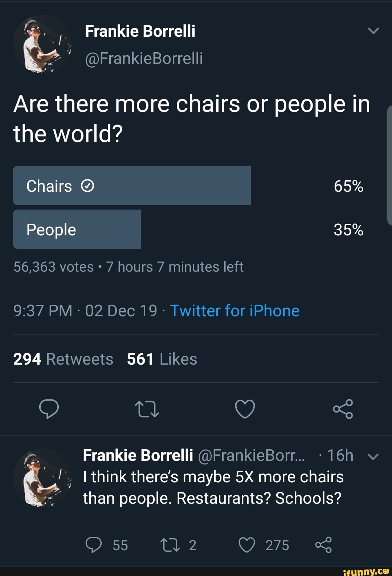This screenshot has height=576, width=392.
Task: Click the checkmark on Chairs vote
Action: pos(87,186)
